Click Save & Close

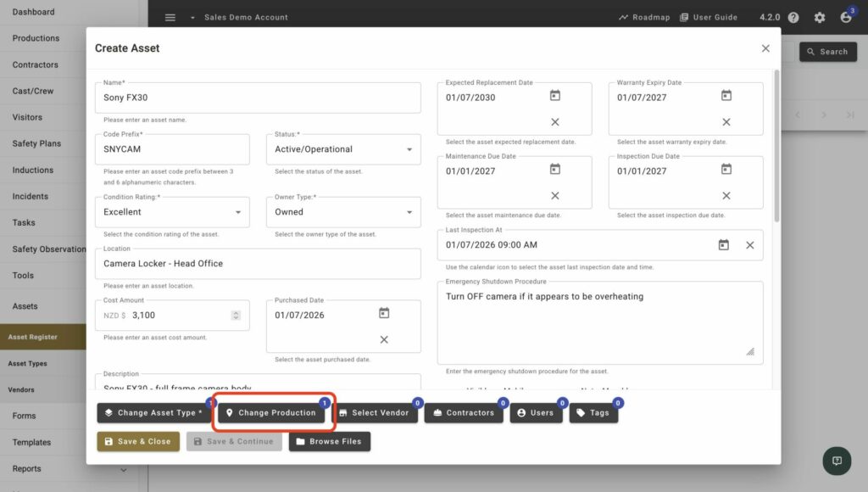[x=138, y=442]
